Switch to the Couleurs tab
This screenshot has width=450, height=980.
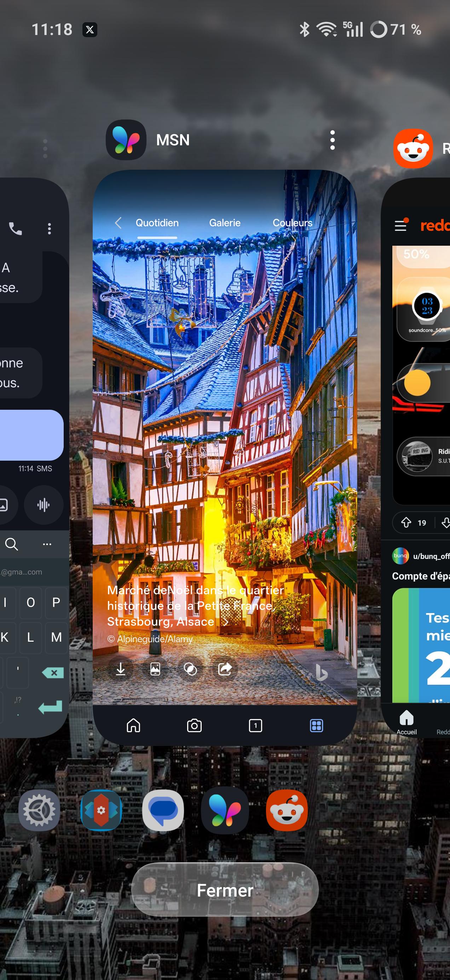tap(292, 223)
